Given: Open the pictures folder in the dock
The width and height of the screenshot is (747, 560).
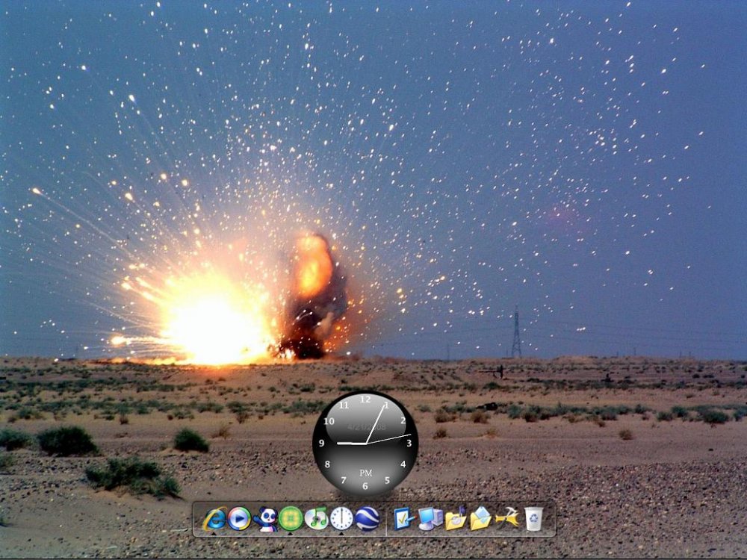Looking at the screenshot, I should click(480, 518).
